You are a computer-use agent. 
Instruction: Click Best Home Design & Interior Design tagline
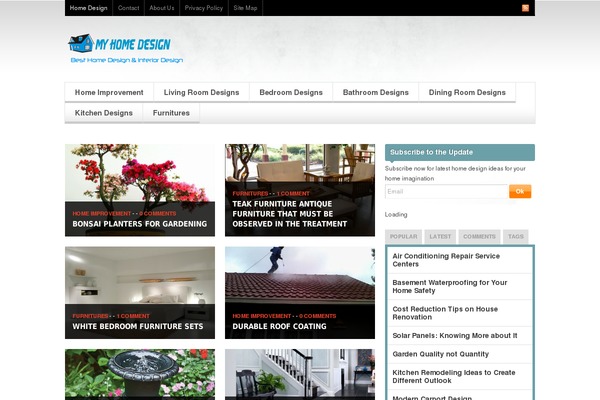point(127,60)
